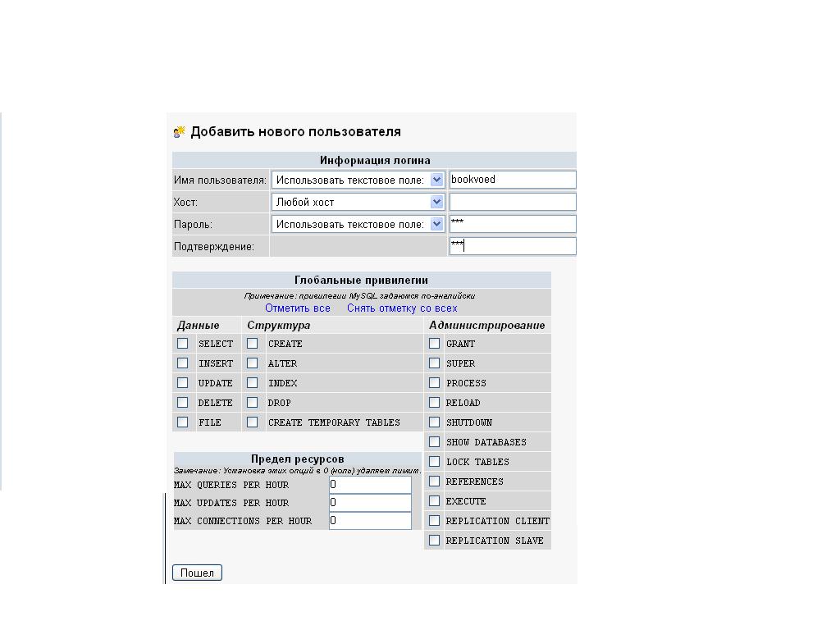The width and height of the screenshot is (840, 630).
Task: Check the INSERT privilege checkbox
Action: [x=183, y=363]
